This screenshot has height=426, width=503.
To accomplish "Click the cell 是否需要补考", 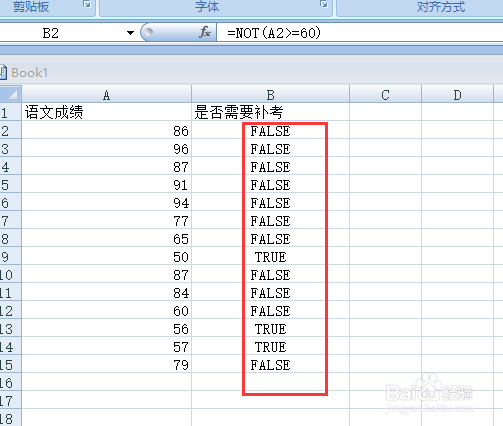I will pos(270,112).
